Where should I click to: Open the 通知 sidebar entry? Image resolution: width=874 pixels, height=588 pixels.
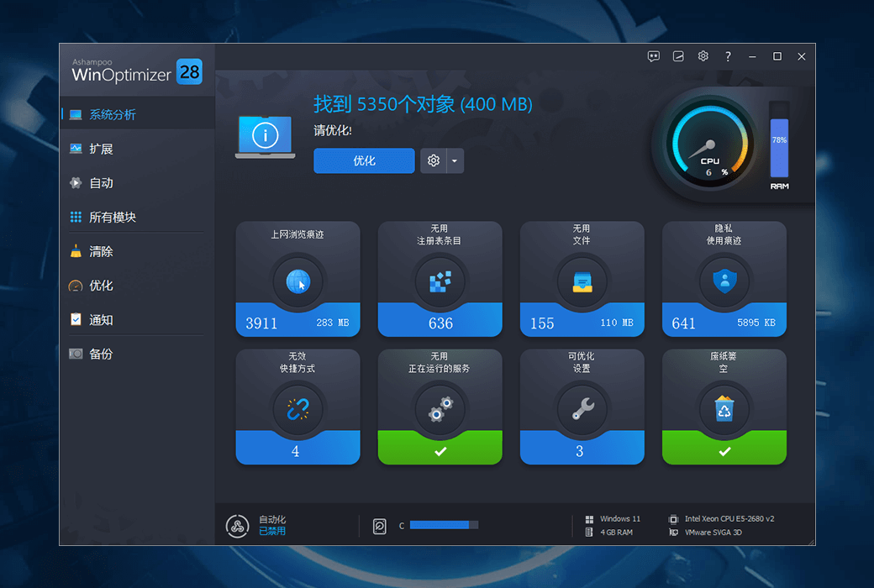(x=137, y=320)
